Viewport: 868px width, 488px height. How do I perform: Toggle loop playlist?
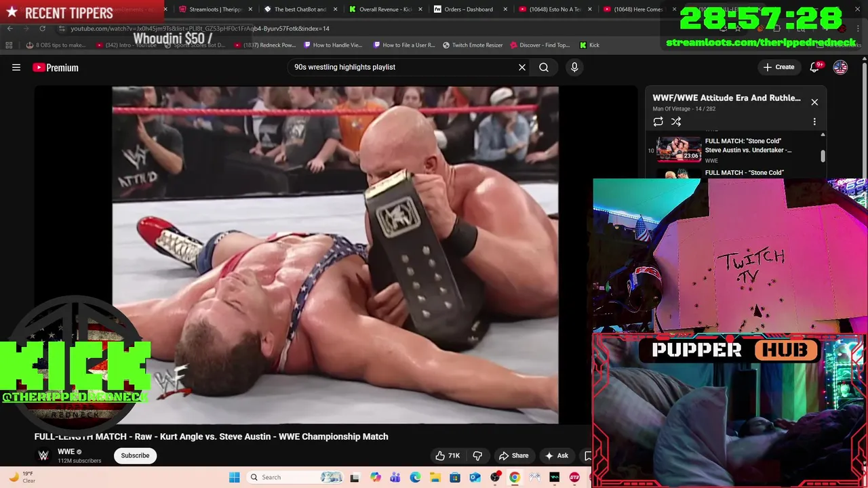(658, 122)
